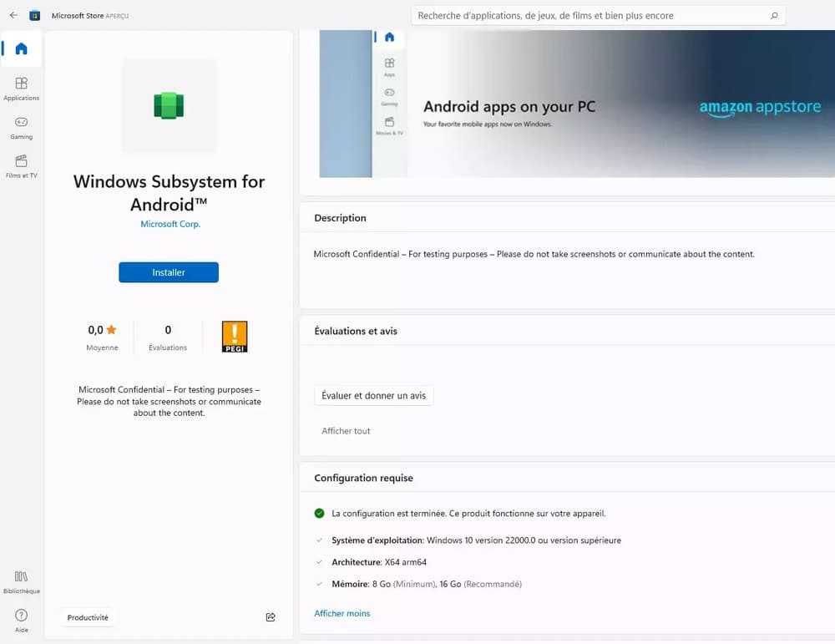Switch to the Films et TV tab
Image resolution: width=835 pixels, height=644 pixels.
click(21, 164)
